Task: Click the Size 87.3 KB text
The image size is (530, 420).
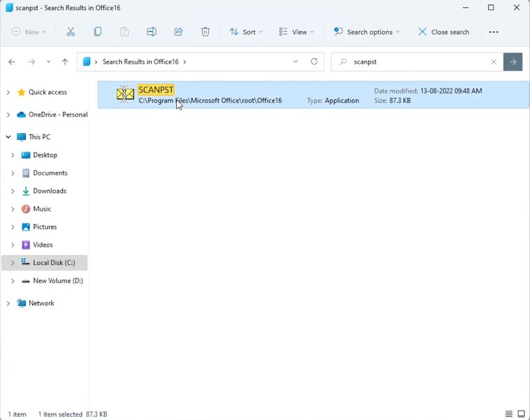Action: tap(392, 101)
